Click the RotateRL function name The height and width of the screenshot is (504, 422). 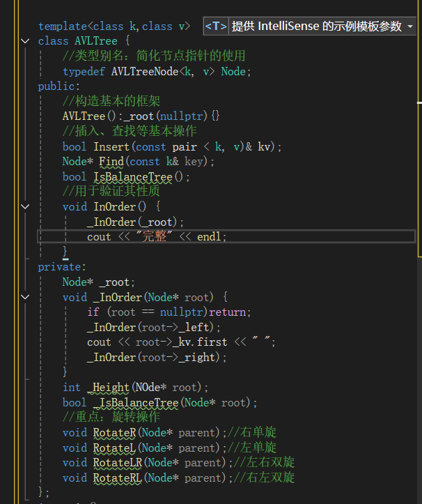118,478
